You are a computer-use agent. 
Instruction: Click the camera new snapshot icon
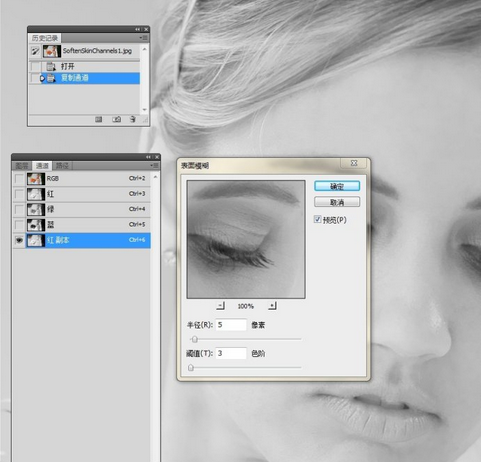pos(116,119)
